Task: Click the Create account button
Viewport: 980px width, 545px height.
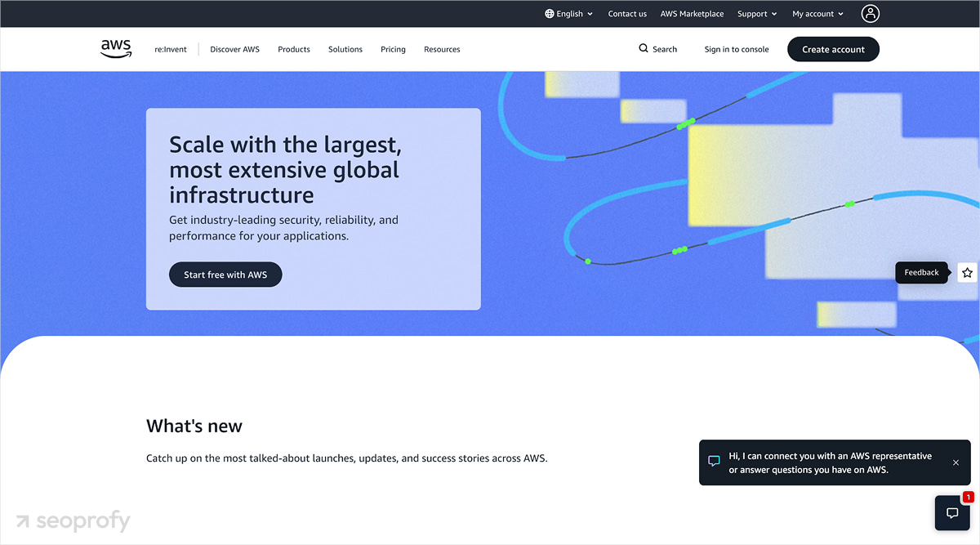Action: [833, 49]
